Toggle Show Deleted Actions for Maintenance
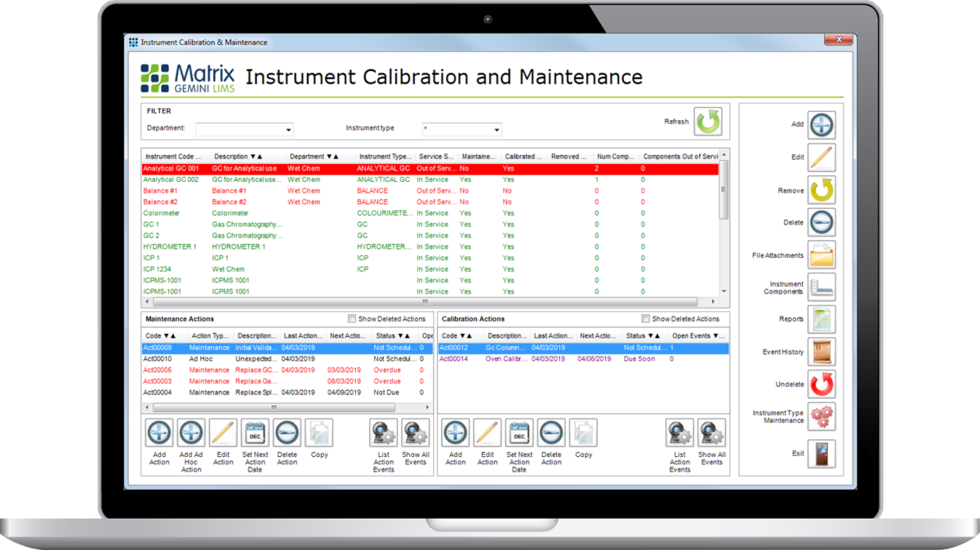The image size is (980, 550). coord(352,319)
